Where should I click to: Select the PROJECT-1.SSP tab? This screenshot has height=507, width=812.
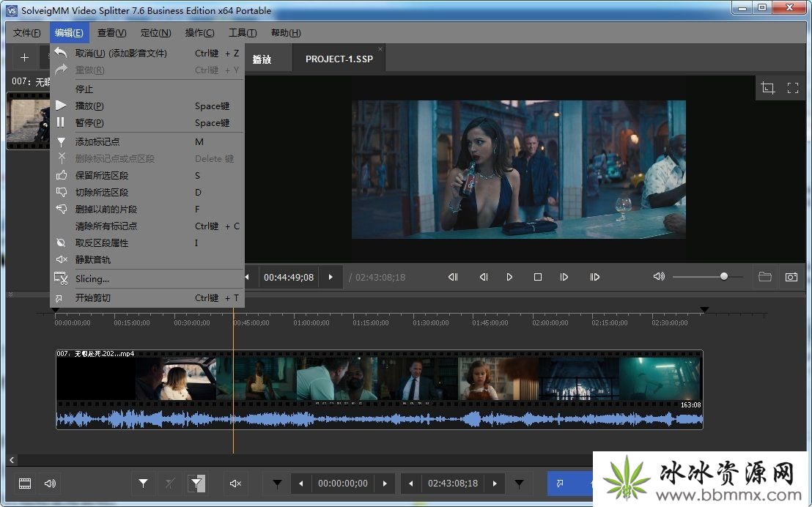coord(339,59)
